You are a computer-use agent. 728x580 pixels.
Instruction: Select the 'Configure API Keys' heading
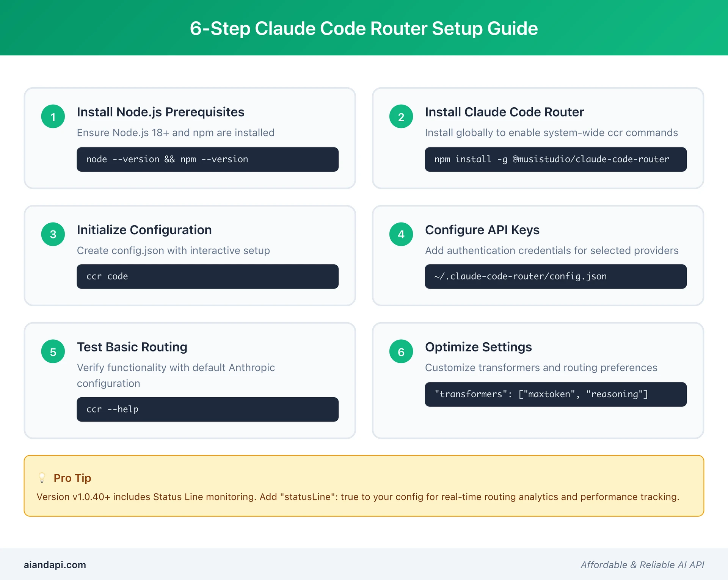(482, 230)
